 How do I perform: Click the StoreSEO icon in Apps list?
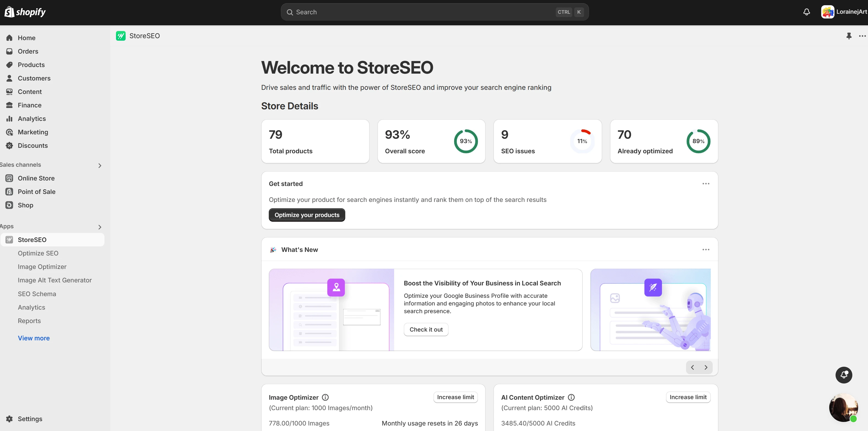(9, 240)
